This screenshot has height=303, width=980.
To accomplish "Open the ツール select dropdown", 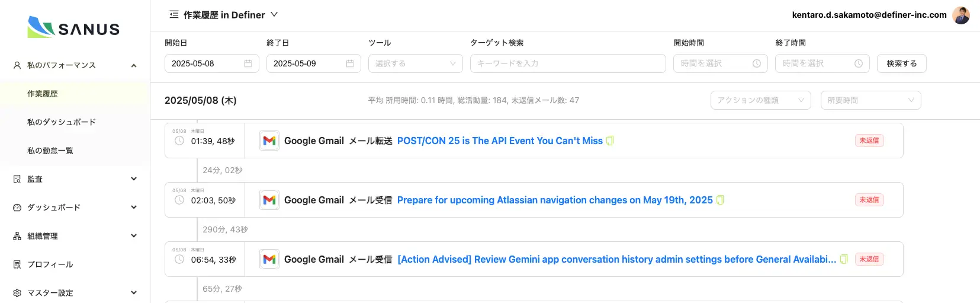I will pos(415,63).
